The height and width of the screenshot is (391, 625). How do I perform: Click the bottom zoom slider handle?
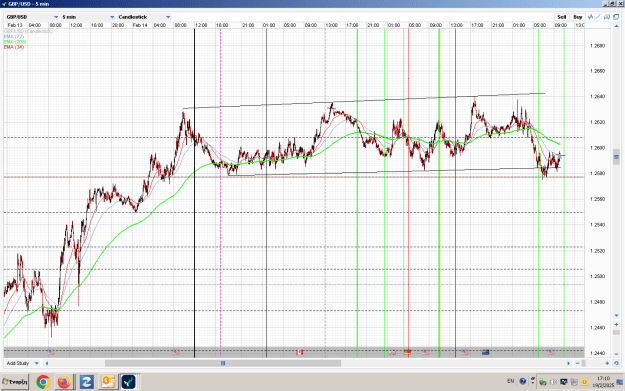tap(583, 363)
